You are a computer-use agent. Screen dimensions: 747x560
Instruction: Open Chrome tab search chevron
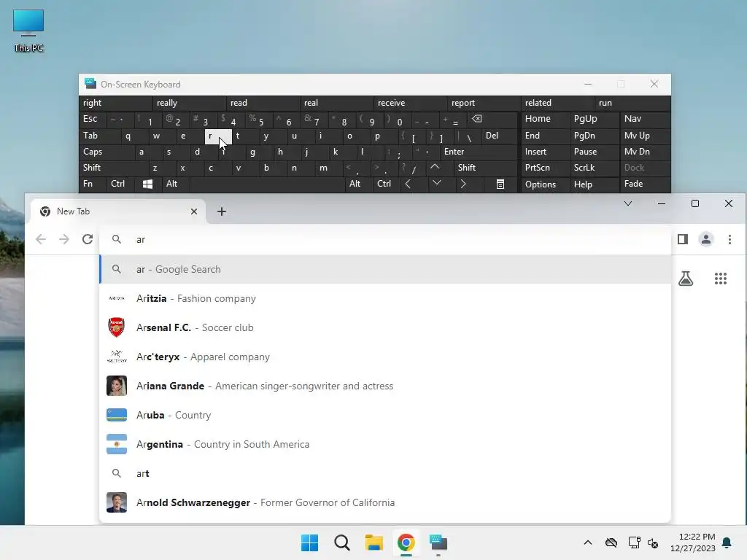point(628,204)
